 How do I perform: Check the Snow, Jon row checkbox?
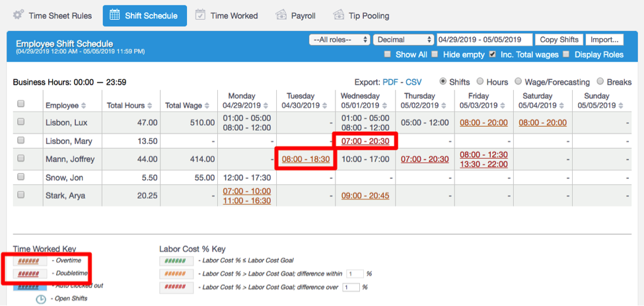click(x=21, y=176)
